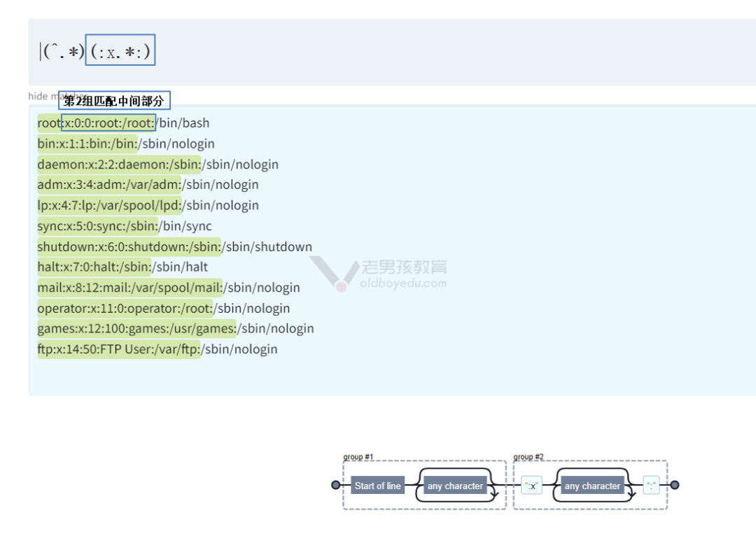This screenshot has height=550, width=756.
Task: Select the lp:x:4:7:lp:/var/spool/lpd line
Action: click(x=148, y=205)
